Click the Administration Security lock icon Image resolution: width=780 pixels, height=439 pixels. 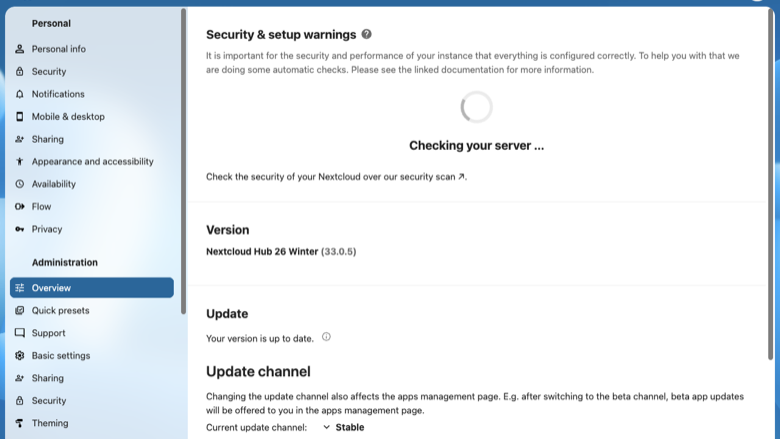19,400
